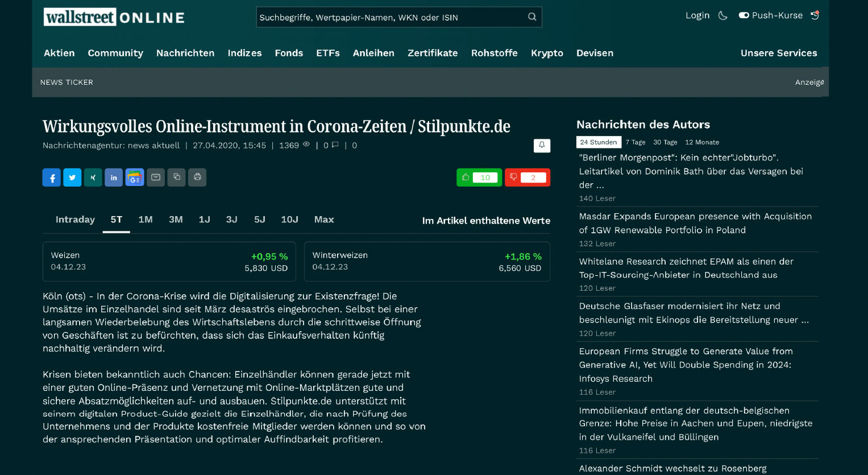
Task: Open the Rohstoffe menu
Action: click(x=495, y=53)
